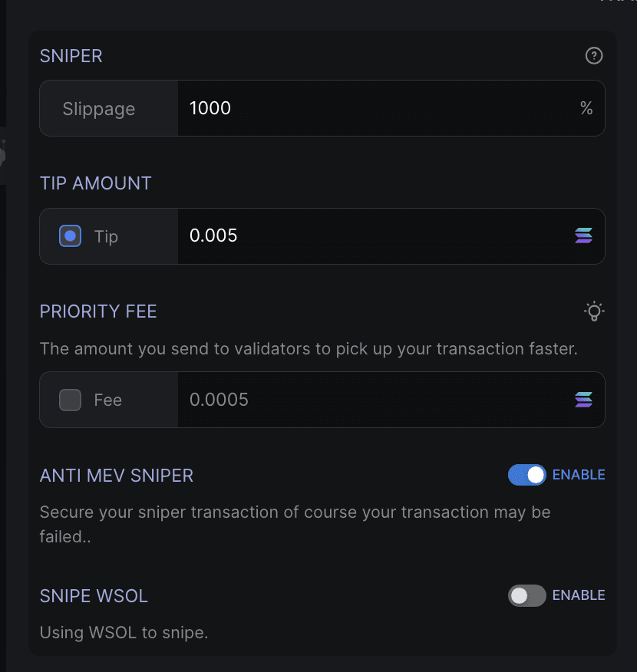This screenshot has width=637, height=672.
Task: Click the Solana logo in Tip field
Action: point(583,236)
